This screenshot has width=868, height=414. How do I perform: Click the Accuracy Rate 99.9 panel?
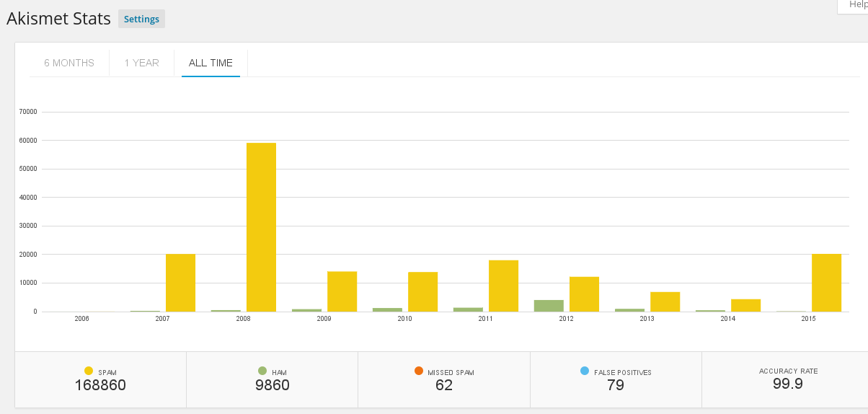click(787, 379)
